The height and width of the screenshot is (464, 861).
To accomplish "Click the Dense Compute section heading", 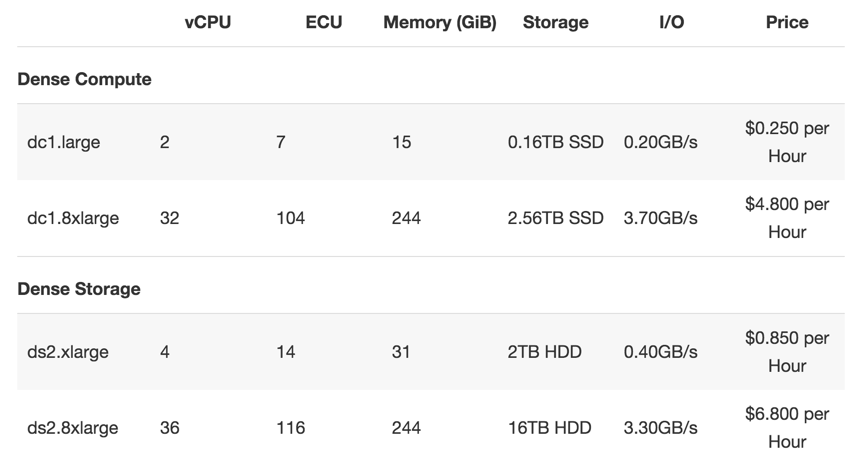I will 85,79.
